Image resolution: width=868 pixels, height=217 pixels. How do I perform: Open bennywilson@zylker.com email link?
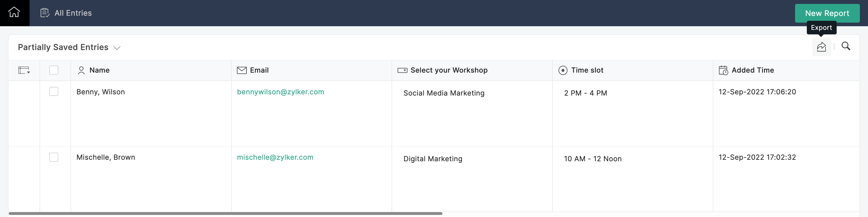pyautogui.click(x=280, y=92)
